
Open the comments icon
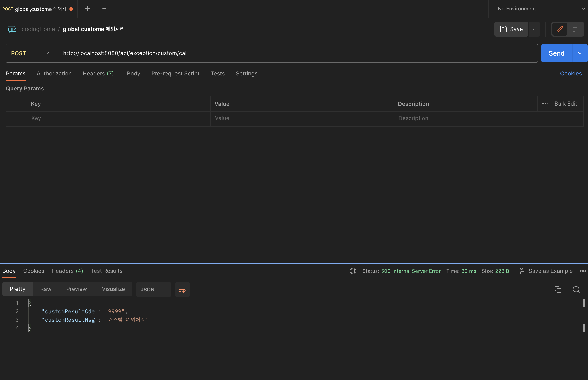(575, 29)
